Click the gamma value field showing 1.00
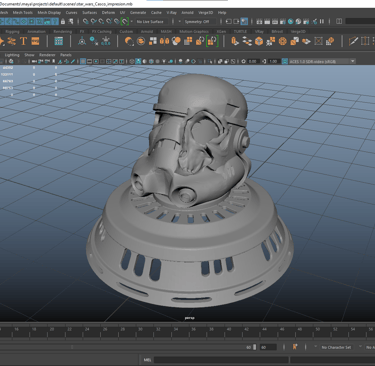 (x=274, y=61)
